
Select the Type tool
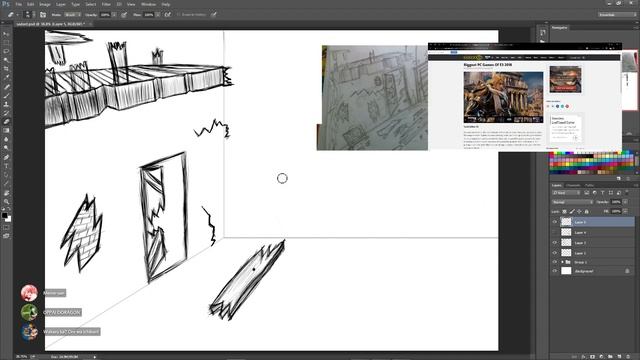[6, 166]
